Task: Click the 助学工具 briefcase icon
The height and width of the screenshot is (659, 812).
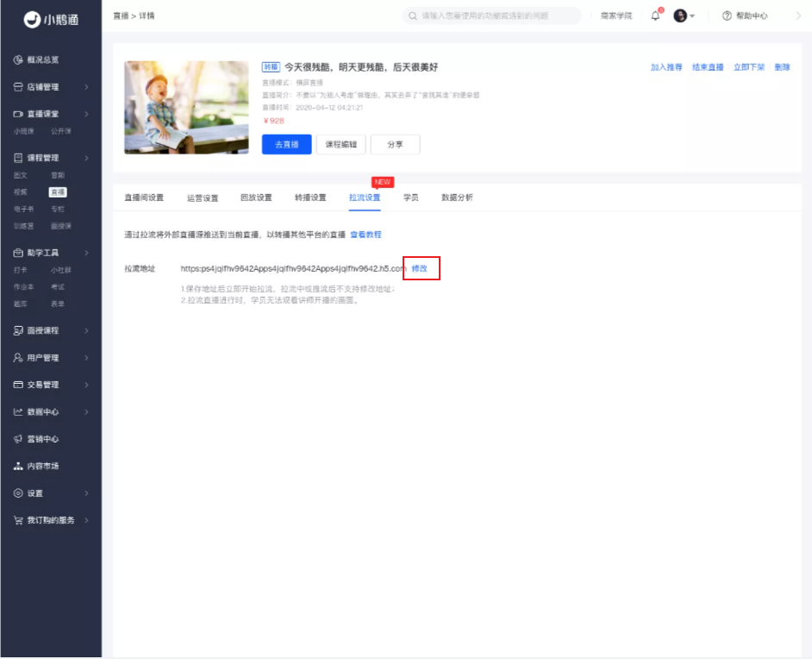Action: (18, 253)
